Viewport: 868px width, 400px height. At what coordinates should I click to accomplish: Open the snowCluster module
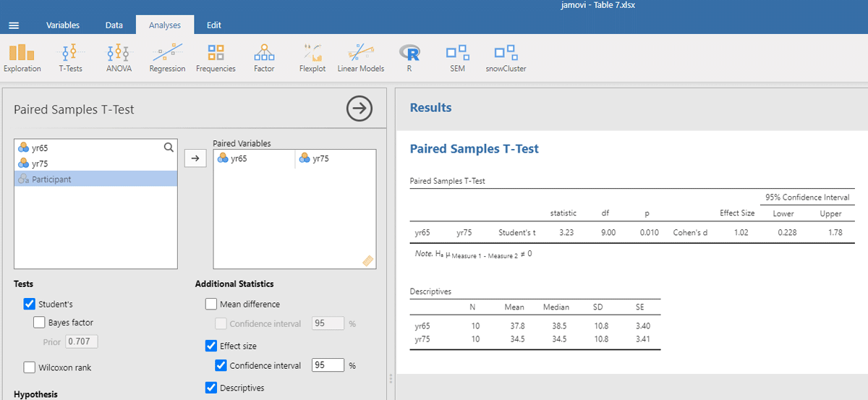(506, 58)
